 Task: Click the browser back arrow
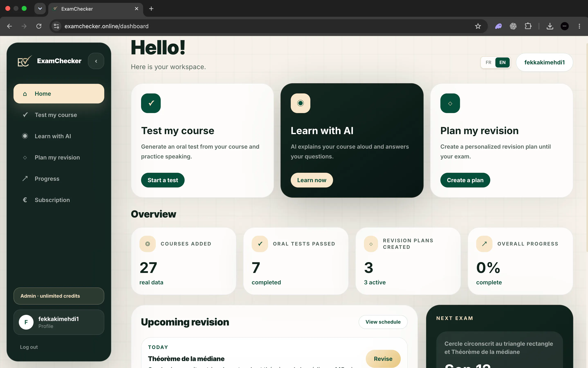click(9, 26)
